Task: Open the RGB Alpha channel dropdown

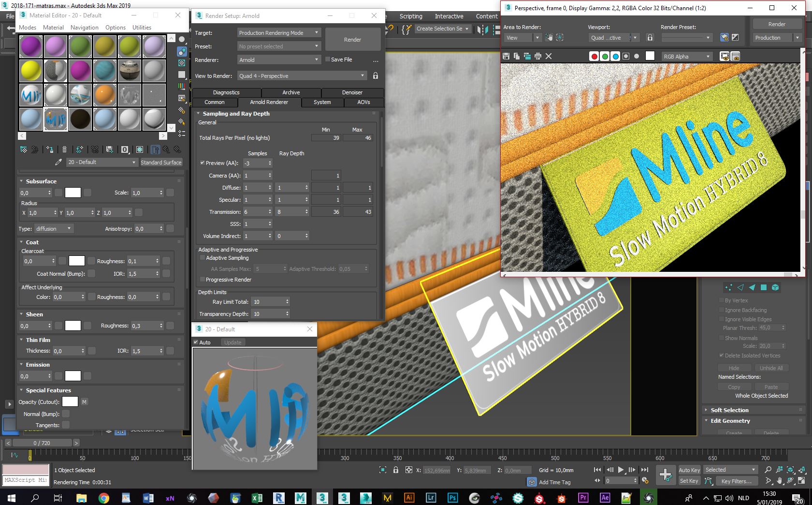Action: [686, 57]
